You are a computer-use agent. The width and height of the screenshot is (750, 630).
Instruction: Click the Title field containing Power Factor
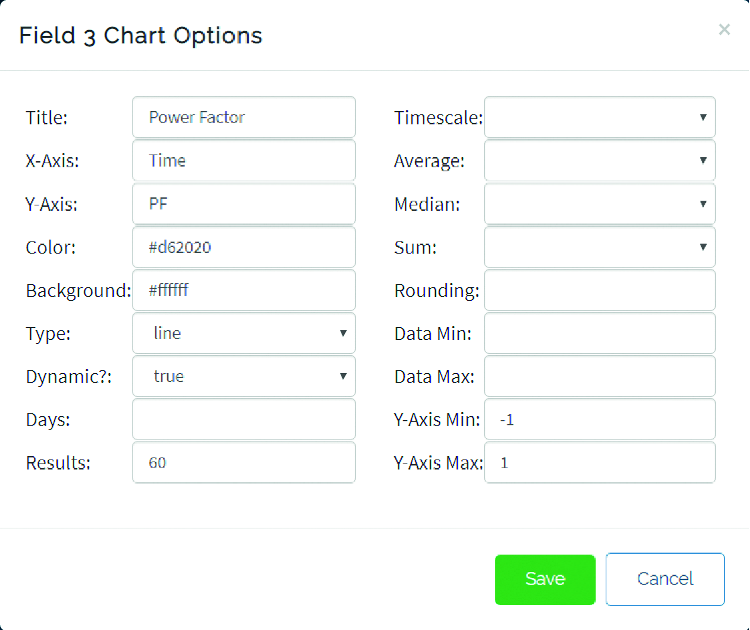(243, 117)
